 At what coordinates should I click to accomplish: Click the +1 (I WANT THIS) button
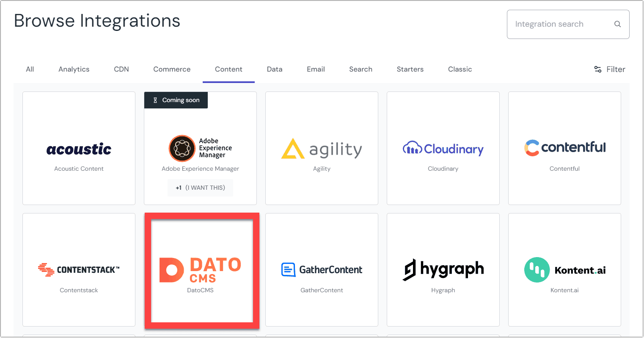200,188
